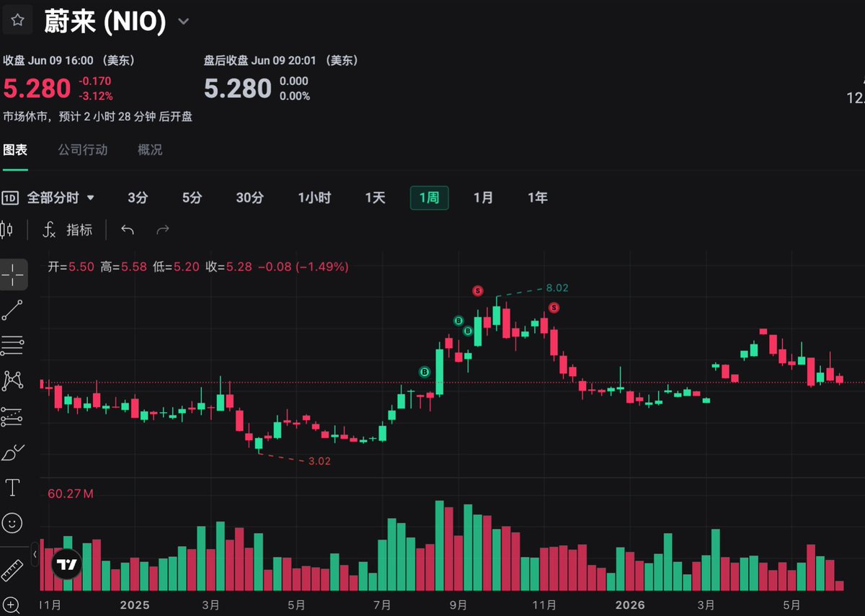This screenshot has height=616, width=865.
Task: Click the 开=5.50 open value
Action: point(71,267)
